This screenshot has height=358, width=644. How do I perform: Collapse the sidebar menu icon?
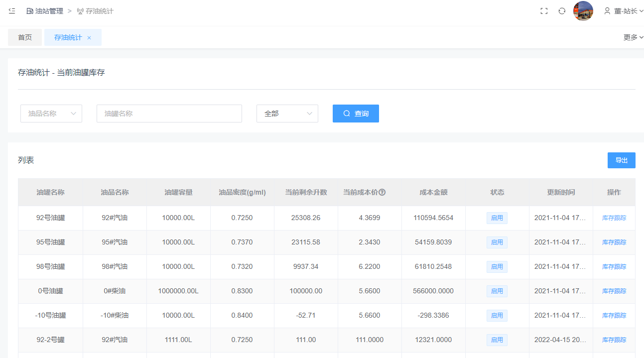pyautogui.click(x=12, y=11)
